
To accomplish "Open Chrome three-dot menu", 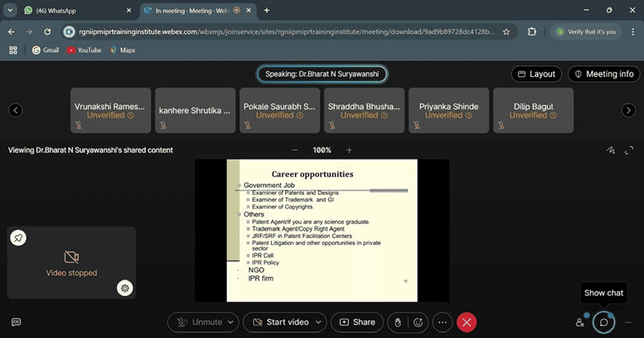I will coord(633,32).
